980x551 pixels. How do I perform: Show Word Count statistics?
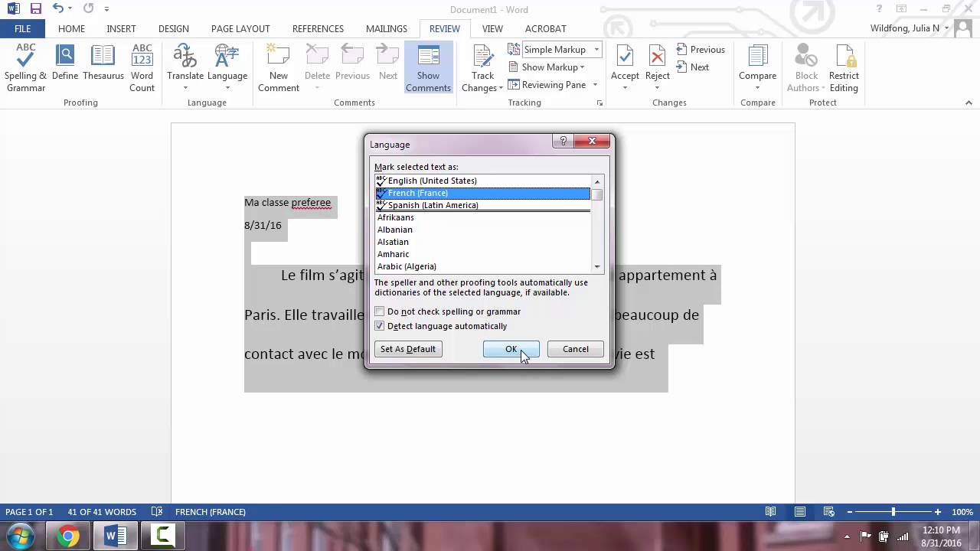click(x=142, y=67)
